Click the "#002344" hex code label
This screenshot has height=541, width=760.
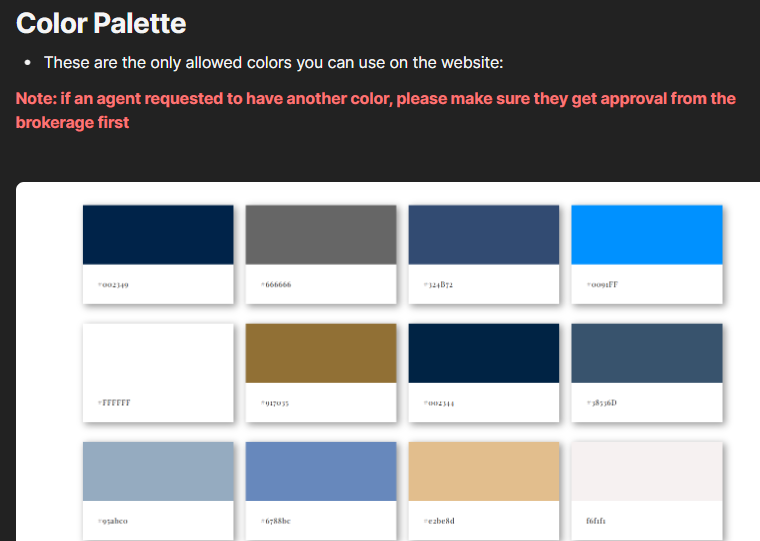(439, 402)
